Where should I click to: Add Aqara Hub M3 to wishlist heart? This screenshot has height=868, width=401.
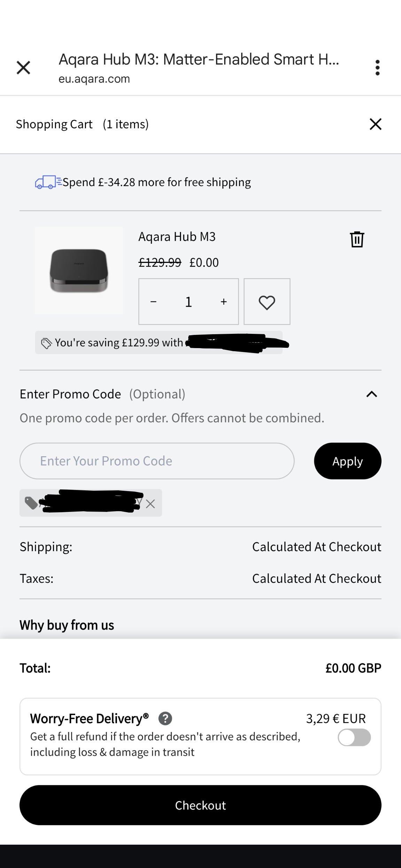[x=267, y=302]
